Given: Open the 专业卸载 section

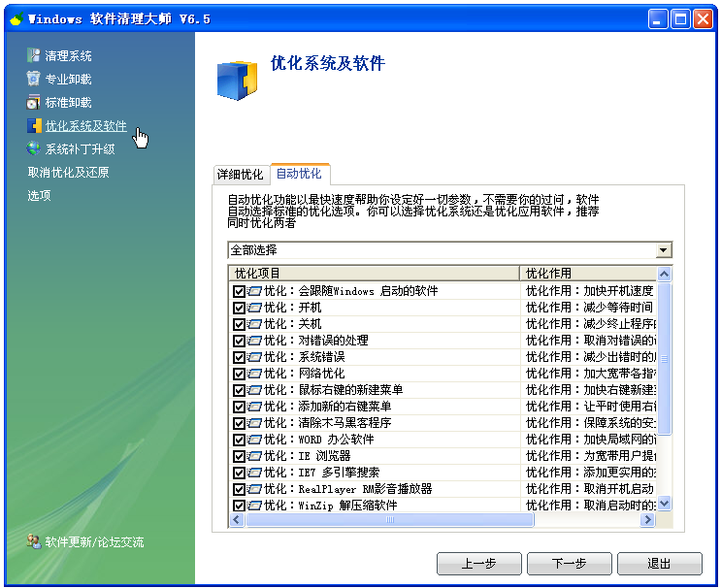Looking at the screenshot, I should (69, 79).
